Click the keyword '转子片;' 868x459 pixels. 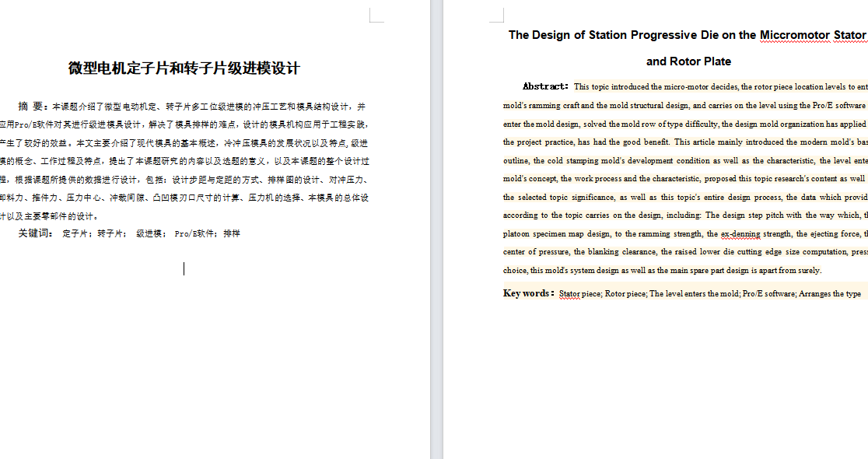[x=112, y=233]
